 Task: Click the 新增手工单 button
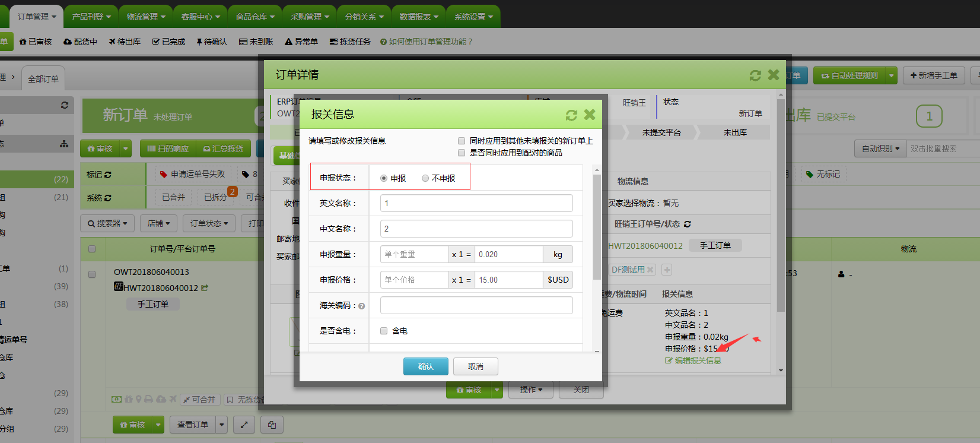(934, 75)
